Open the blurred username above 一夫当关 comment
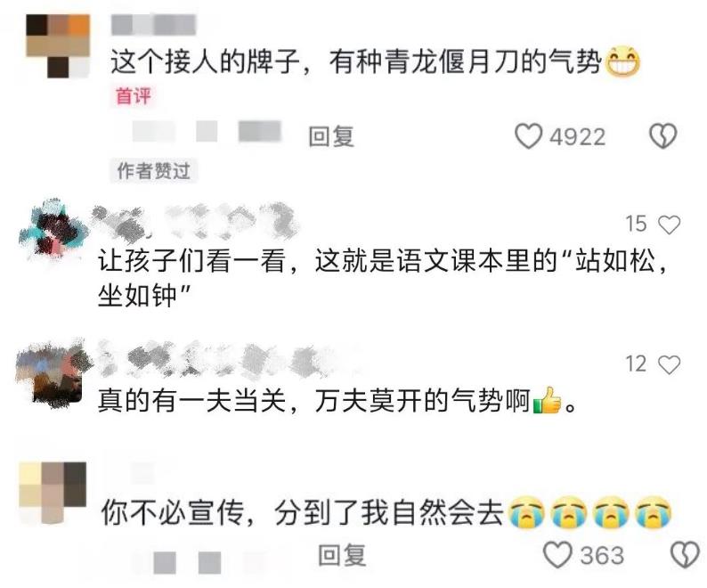The height and width of the screenshot is (588, 707). [223, 359]
